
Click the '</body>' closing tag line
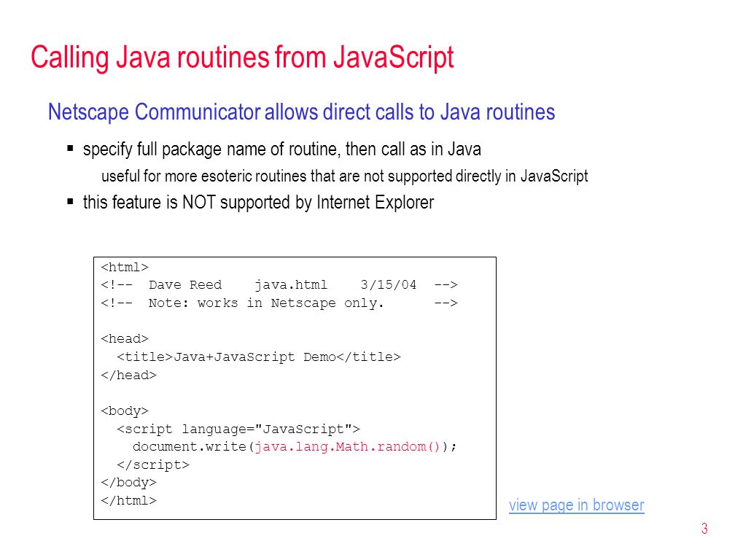128,483
